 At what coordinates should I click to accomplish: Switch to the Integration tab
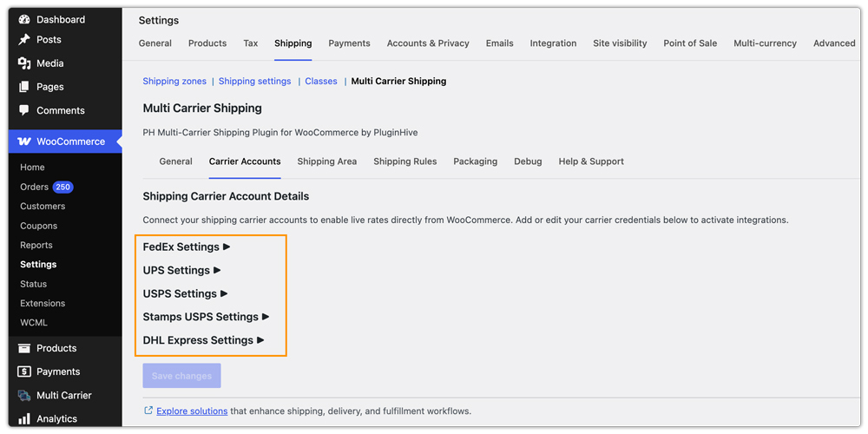[x=553, y=43]
